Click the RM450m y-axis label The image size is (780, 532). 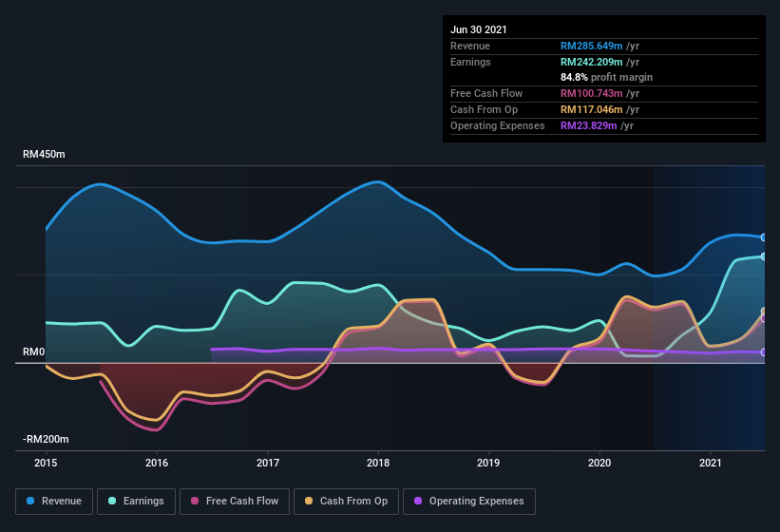(x=44, y=154)
